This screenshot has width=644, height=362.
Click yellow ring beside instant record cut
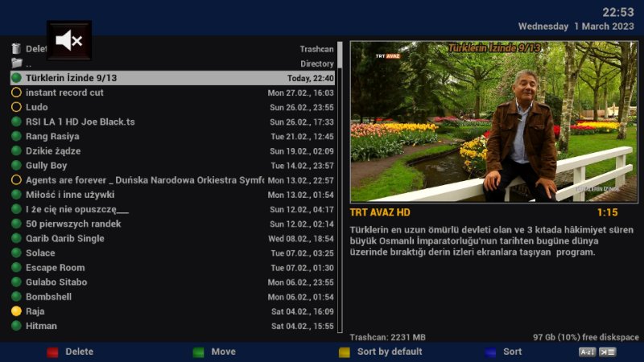[16, 93]
